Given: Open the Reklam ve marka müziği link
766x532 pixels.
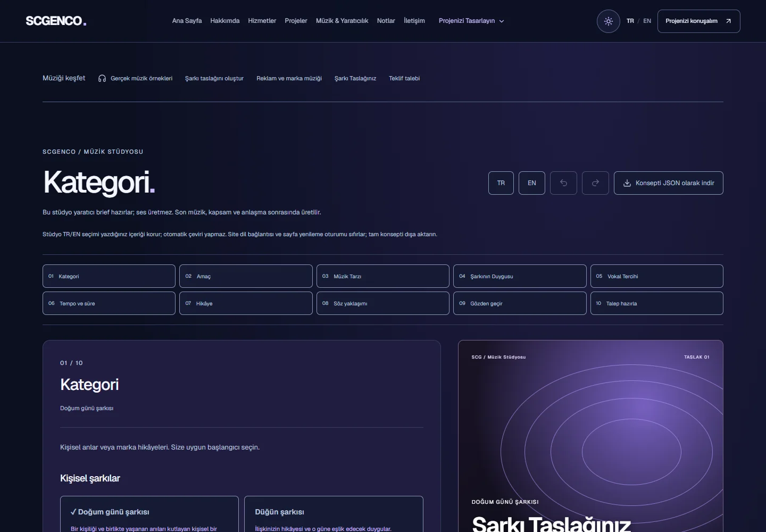Looking at the screenshot, I should tap(289, 78).
